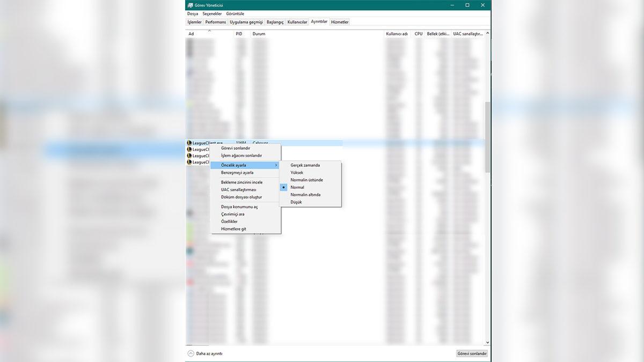Choose 'Gerçek zamanda' priority level
The image size is (644, 362).
click(305, 165)
